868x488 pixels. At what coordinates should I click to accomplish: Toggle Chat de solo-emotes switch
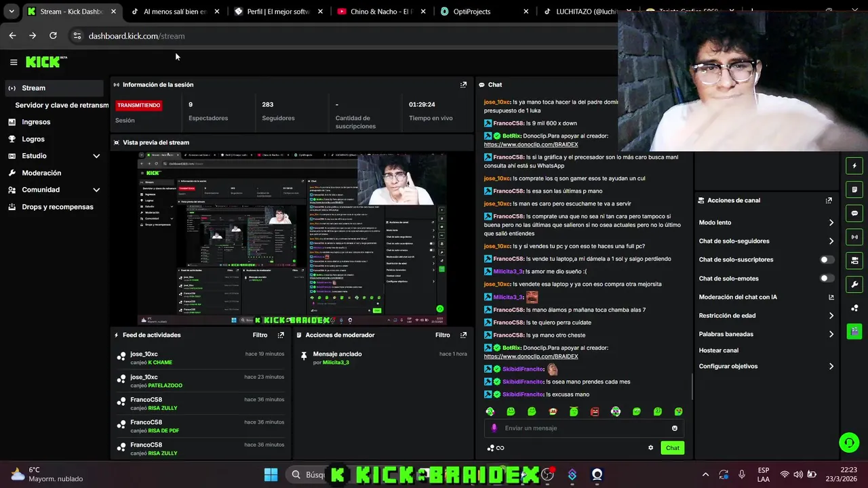827,279
